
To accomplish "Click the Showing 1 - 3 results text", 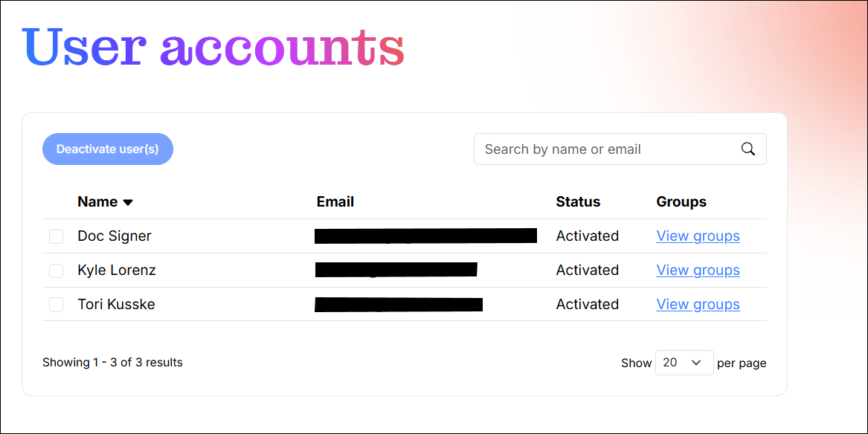I will pos(112,363).
